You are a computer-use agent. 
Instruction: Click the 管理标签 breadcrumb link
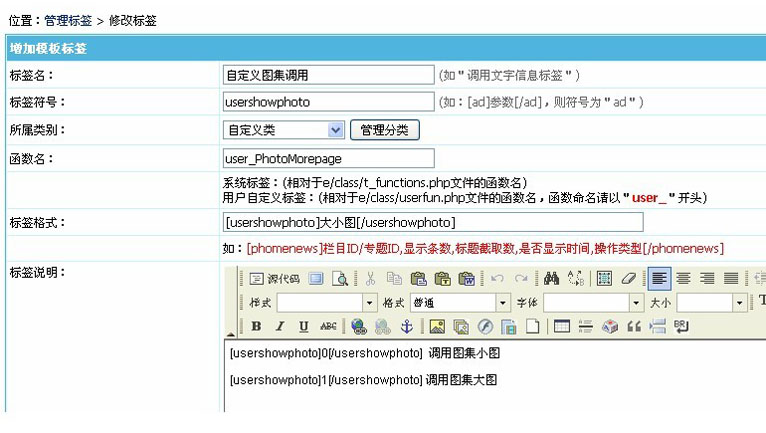coord(68,20)
